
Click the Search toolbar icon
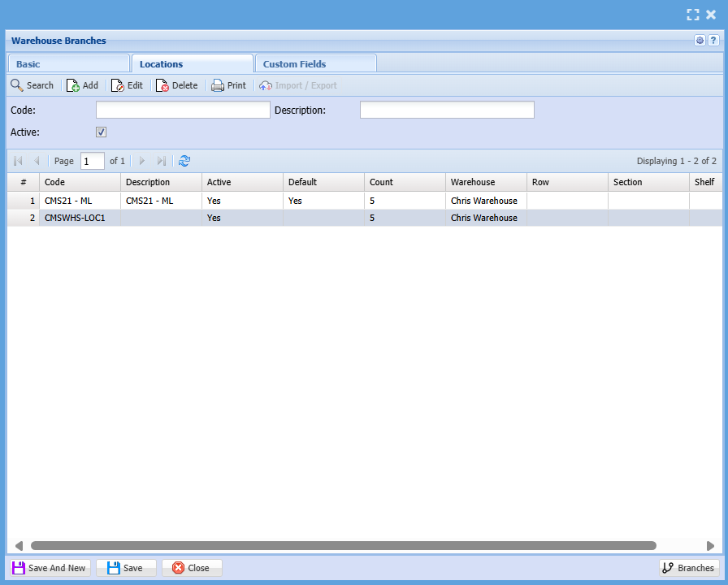pos(32,85)
